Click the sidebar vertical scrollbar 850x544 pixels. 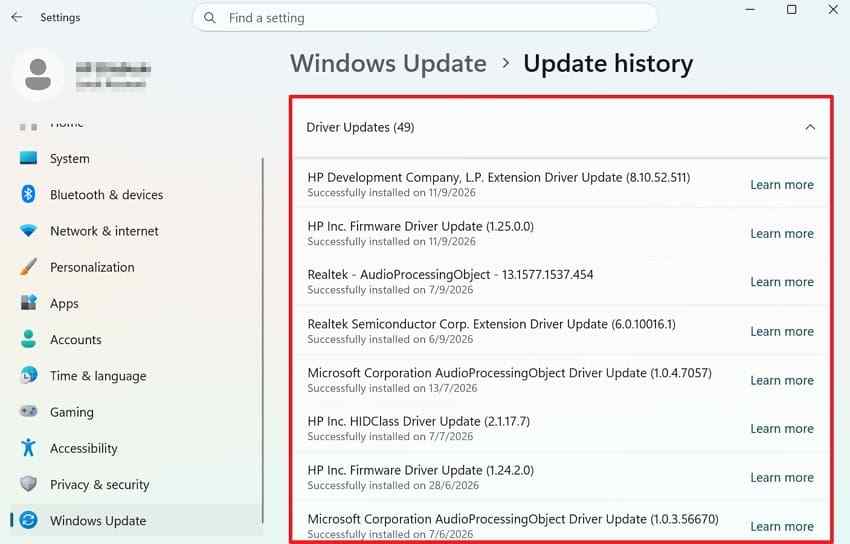coord(262,339)
